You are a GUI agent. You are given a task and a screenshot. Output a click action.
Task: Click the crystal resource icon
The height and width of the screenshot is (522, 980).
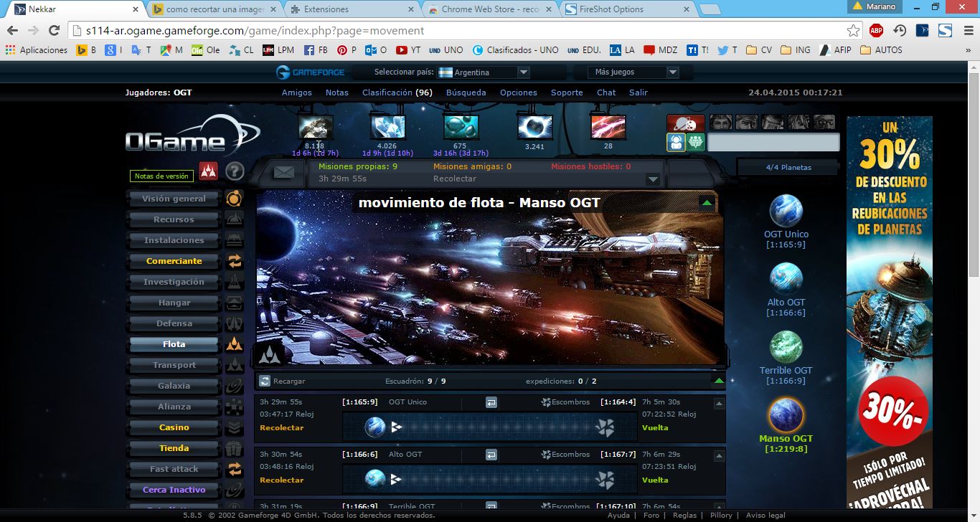[x=388, y=127]
